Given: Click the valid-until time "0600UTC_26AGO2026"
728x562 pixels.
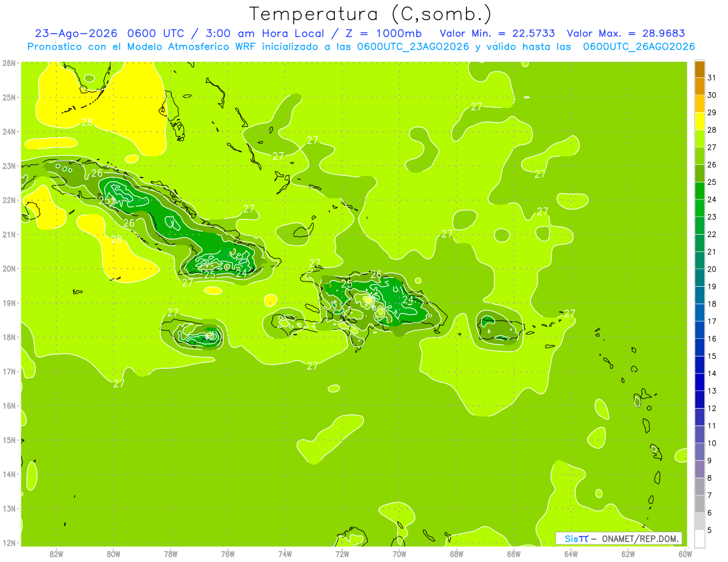Looking at the screenshot, I should click(639, 47).
